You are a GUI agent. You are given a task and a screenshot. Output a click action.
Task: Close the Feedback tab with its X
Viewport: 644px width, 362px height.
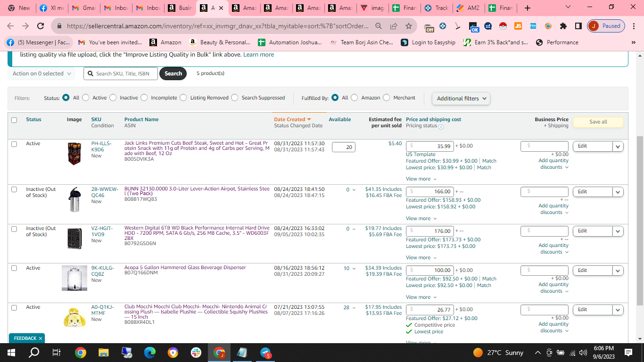pyautogui.click(x=41, y=338)
